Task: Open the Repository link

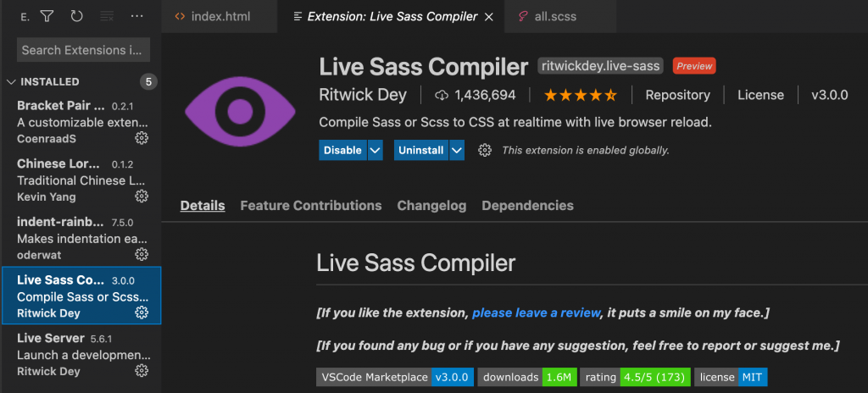Action: click(x=677, y=95)
